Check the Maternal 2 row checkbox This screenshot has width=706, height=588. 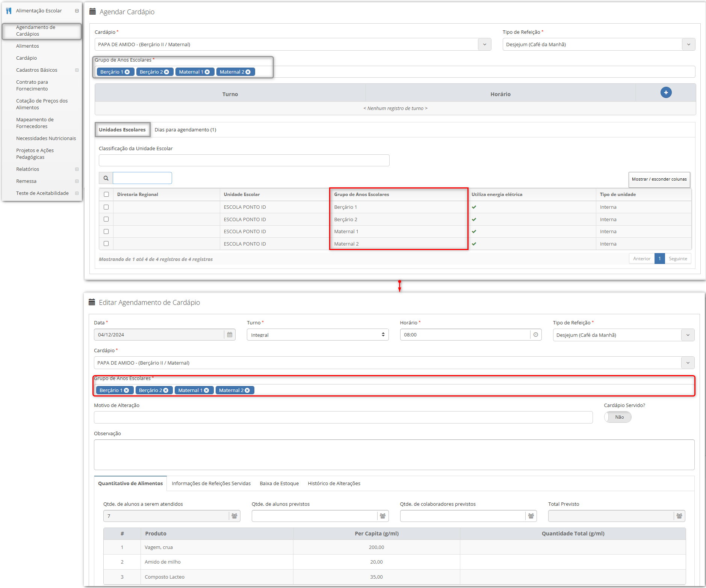click(x=106, y=244)
